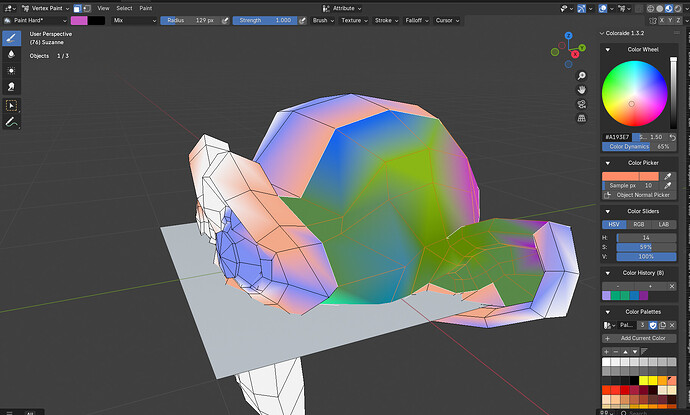Click the pink primary brush color swatch
Viewport: 690px width, 415px height.
[79, 20]
